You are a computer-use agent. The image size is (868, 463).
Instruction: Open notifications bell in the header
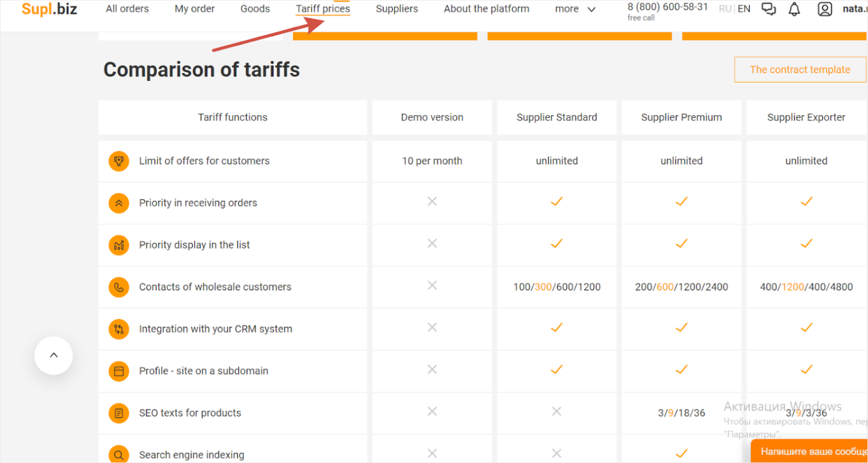pyautogui.click(x=794, y=9)
